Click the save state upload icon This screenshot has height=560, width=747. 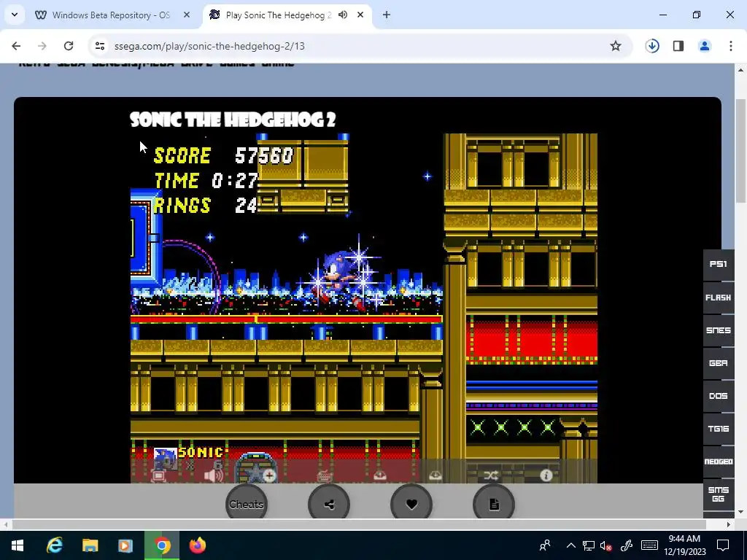(x=379, y=475)
